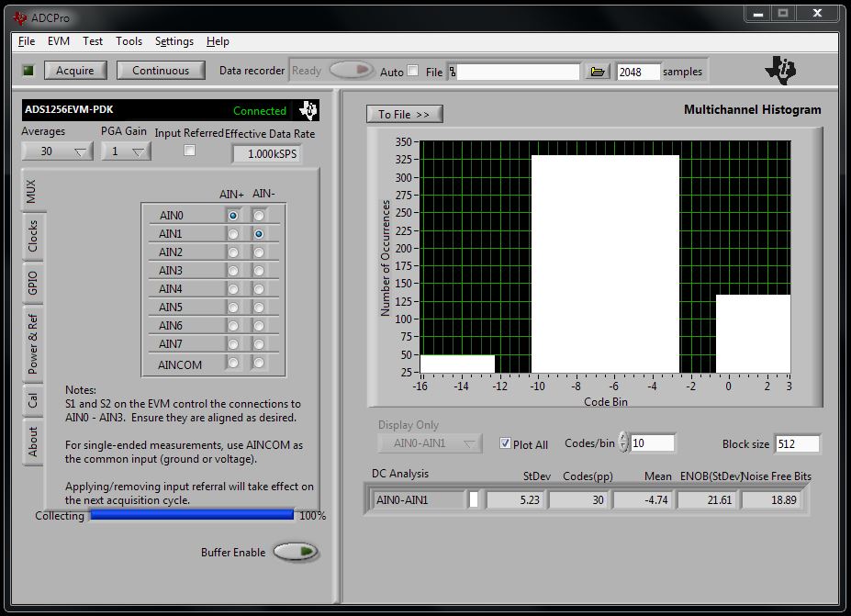Click the Mean value -4.74

[644, 499]
